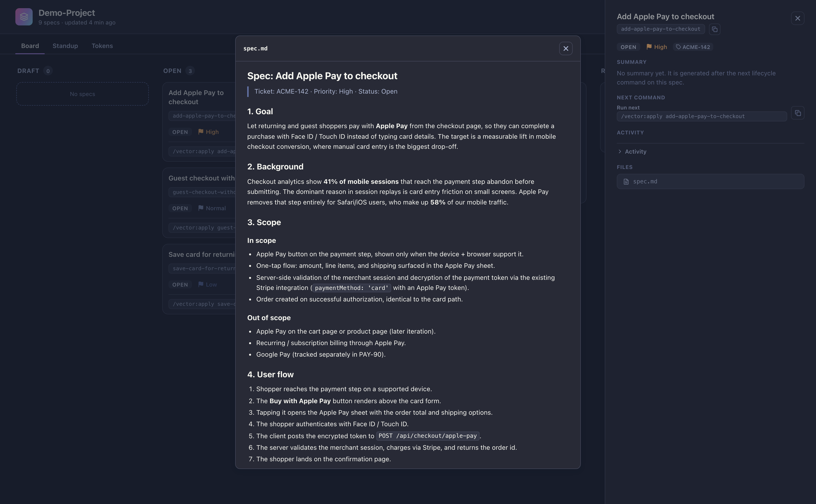The height and width of the screenshot is (504, 816).
Task: Click the 'Google Pay (tracked separately in PAY-90)' bullet
Action: click(321, 355)
